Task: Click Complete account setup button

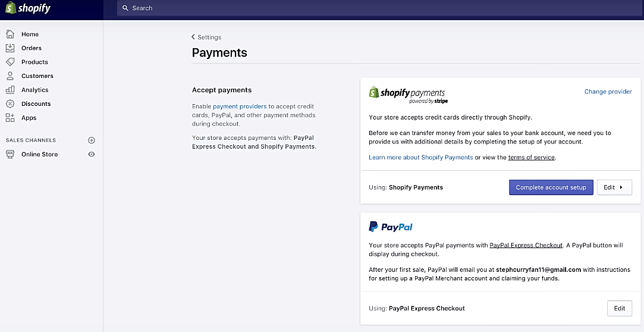Action: coord(551,187)
